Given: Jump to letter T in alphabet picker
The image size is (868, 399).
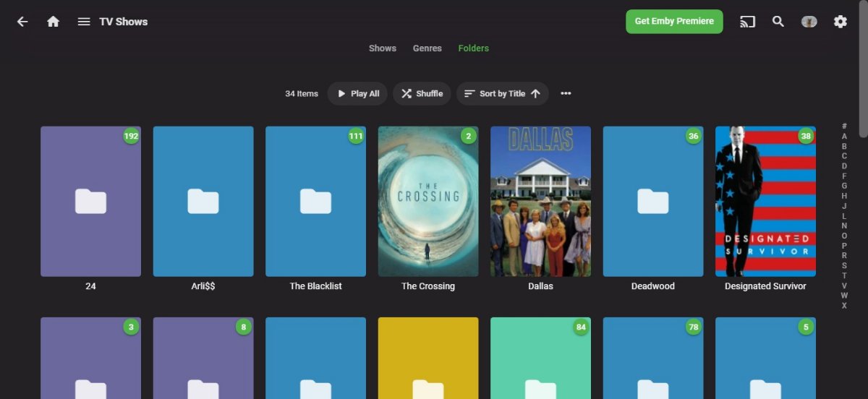Looking at the screenshot, I should [x=844, y=275].
